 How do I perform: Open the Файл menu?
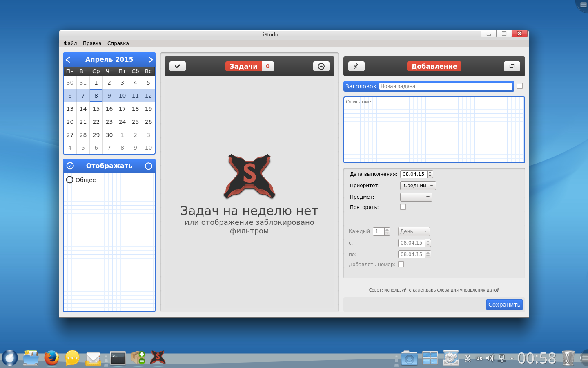point(70,43)
